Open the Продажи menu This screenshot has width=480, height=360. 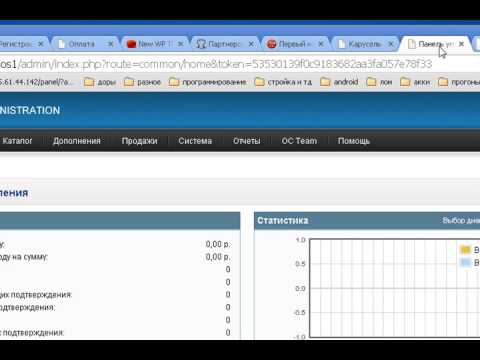tap(139, 141)
